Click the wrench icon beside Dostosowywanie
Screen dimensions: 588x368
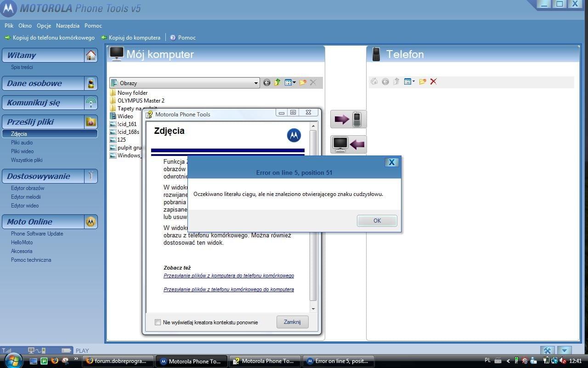(x=91, y=176)
